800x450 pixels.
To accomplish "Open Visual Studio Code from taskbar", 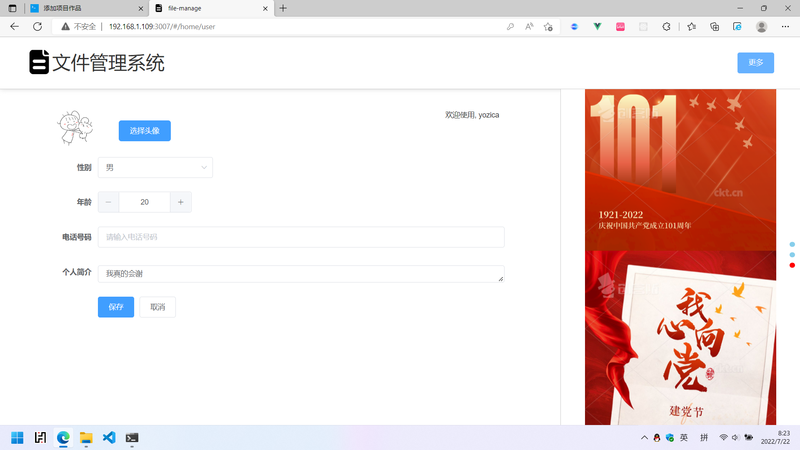I will pos(109,438).
